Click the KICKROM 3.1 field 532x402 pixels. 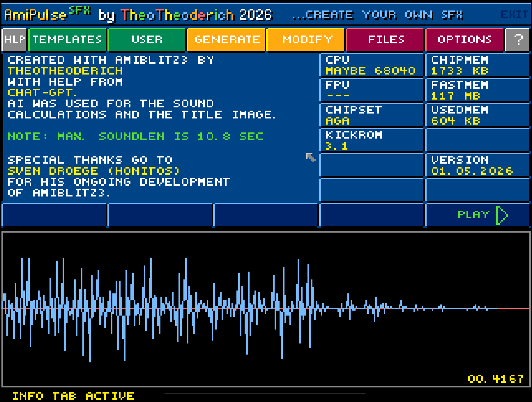click(x=372, y=140)
